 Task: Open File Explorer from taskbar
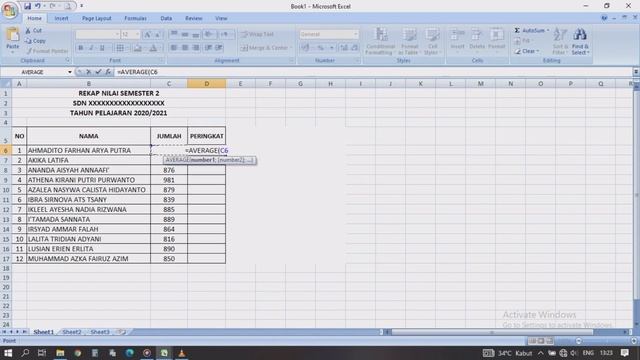click(60, 353)
